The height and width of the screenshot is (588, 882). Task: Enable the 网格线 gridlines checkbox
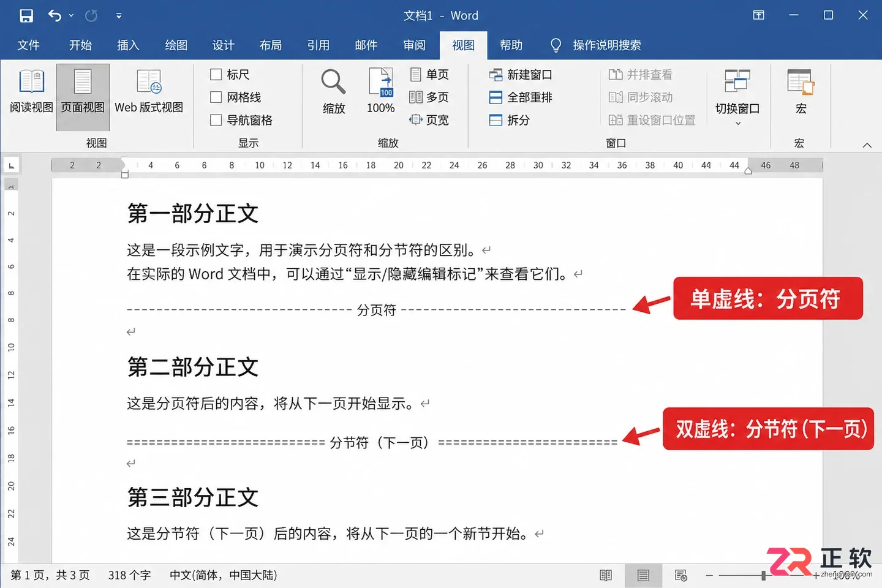(216, 97)
